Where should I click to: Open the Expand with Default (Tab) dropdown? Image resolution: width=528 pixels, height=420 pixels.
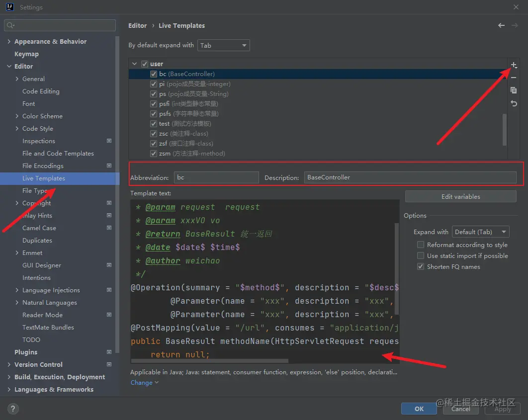pos(481,232)
